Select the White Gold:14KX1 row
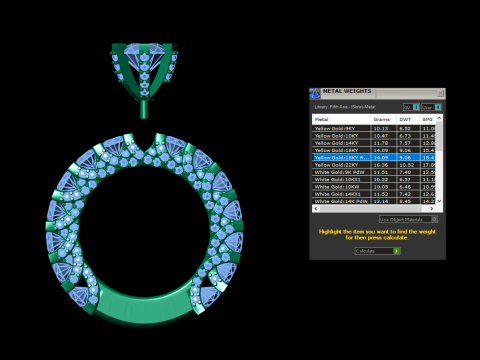Screen dimensions: 480x360 tap(374, 194)
